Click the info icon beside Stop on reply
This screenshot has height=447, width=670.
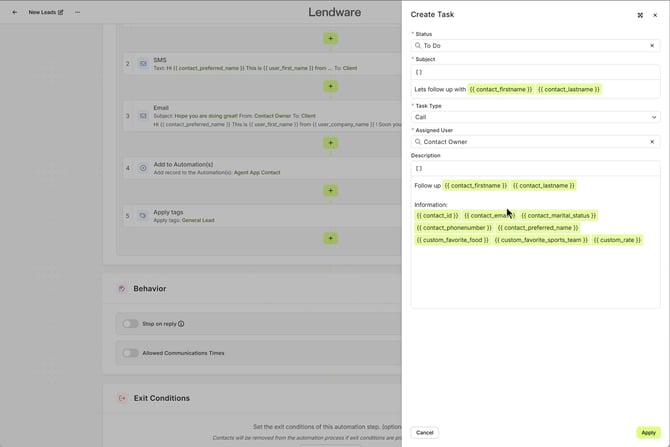(181, 324)
